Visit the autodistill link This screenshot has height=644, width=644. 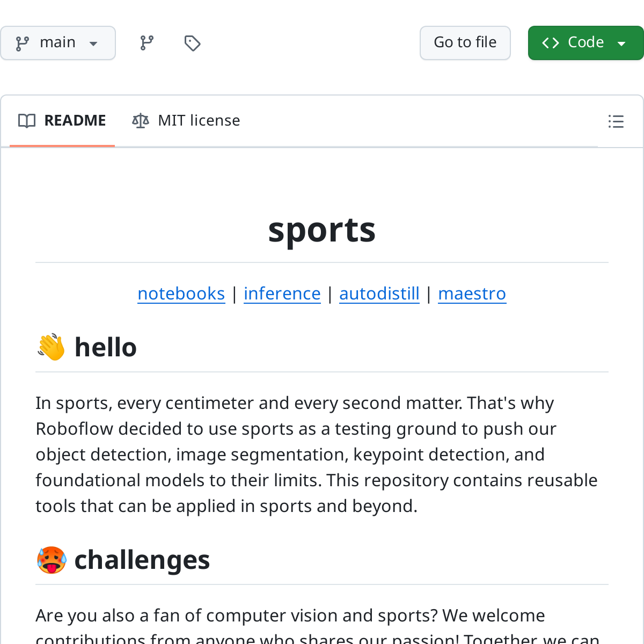[379, 294]
